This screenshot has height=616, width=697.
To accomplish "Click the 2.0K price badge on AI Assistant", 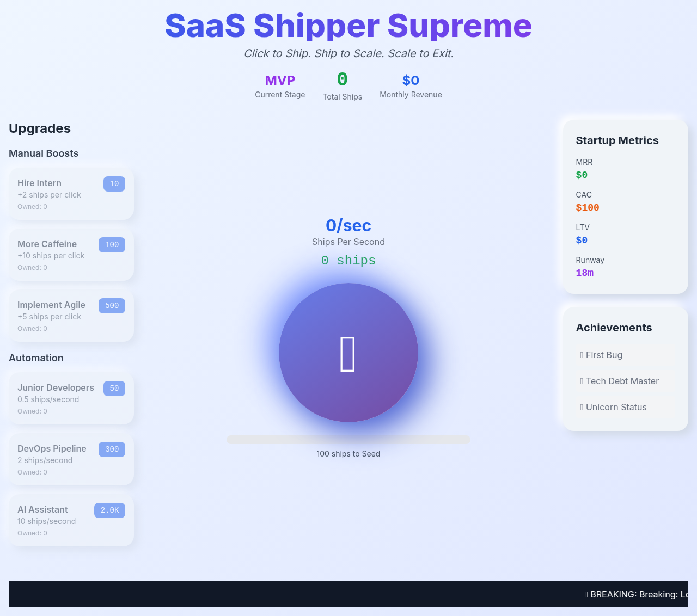I will point(109,510).
